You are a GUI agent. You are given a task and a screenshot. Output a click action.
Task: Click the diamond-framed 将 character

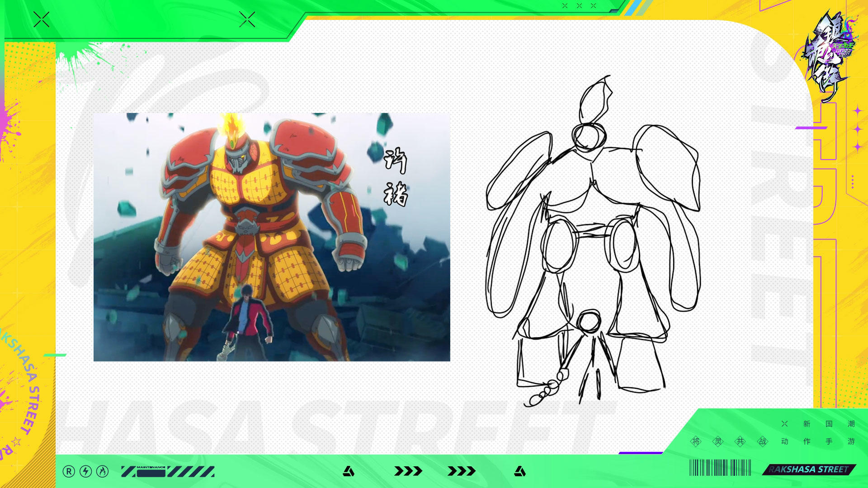(696, 441)
